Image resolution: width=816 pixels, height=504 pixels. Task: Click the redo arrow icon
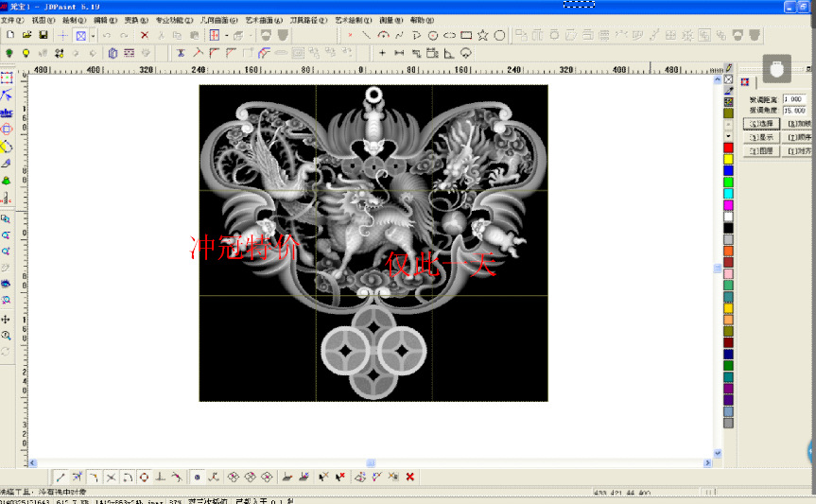pos(124,35)
